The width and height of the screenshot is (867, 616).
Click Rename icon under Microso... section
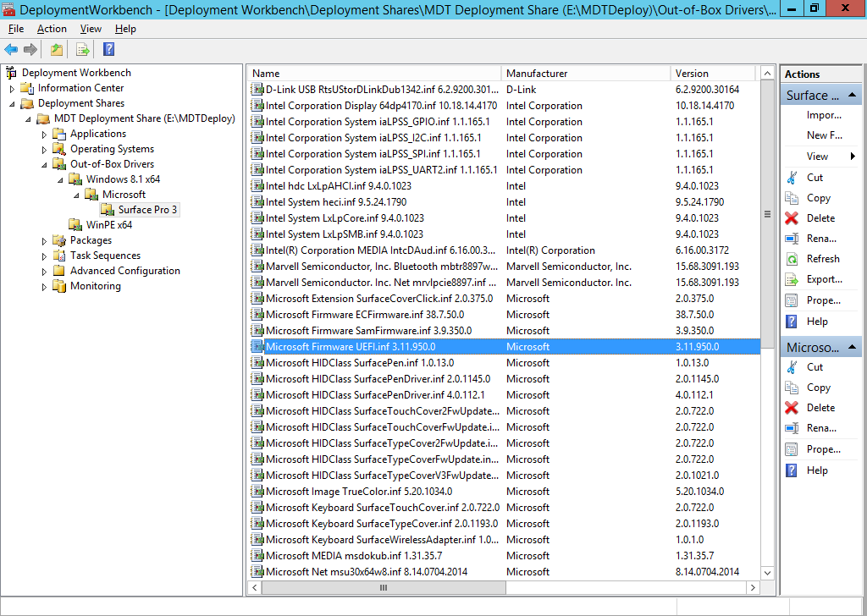coord(792,428)
